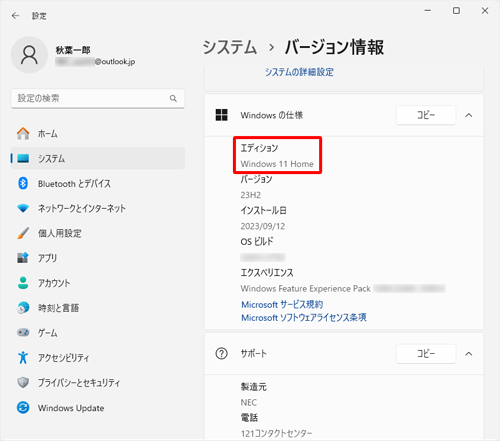
Task: Click the ホーム house icon
Action: click(x=23, y=133)
